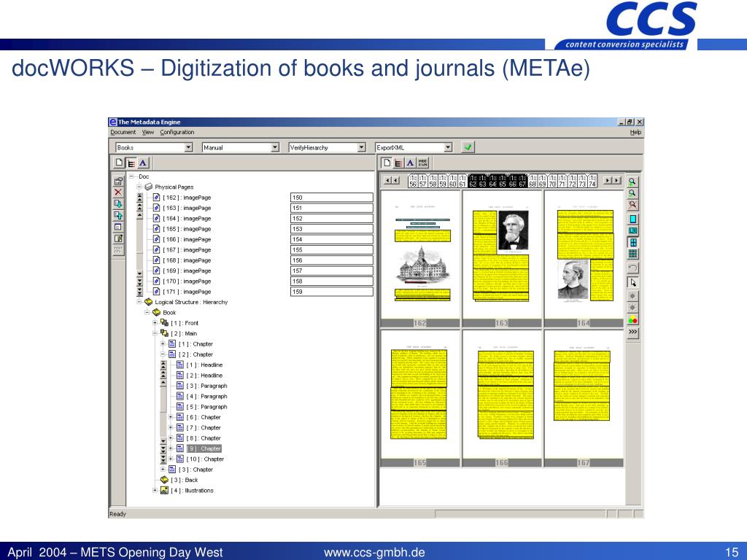Click the page number field containing 150

tap(332, 197)
